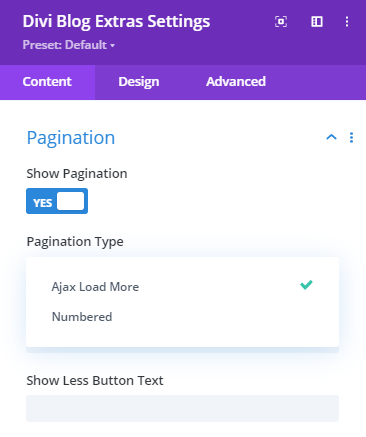Expand the settings modal to fullscreen
The image size is (366, 437).
[281, 22]
